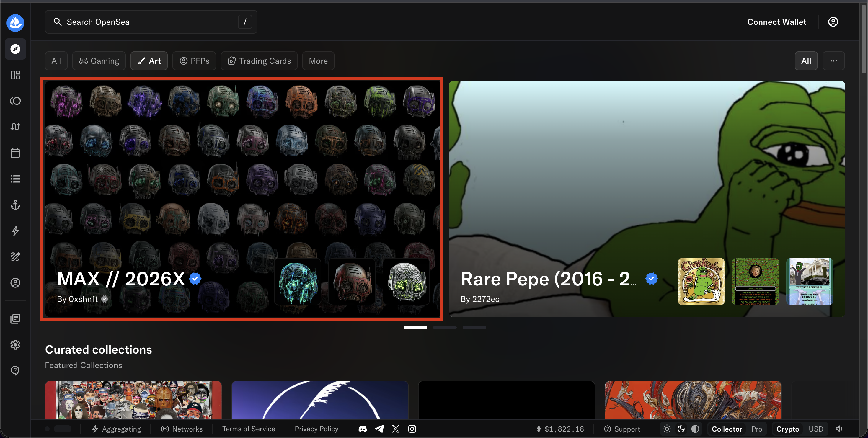Open the MAX // 2026X collection title

121,279
